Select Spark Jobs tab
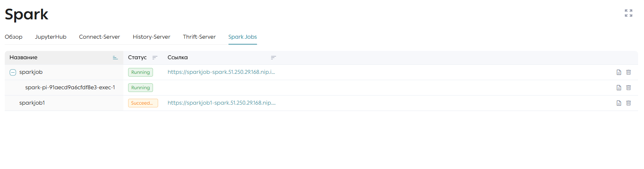Screen dimensions: 644x169 point(242,37)
